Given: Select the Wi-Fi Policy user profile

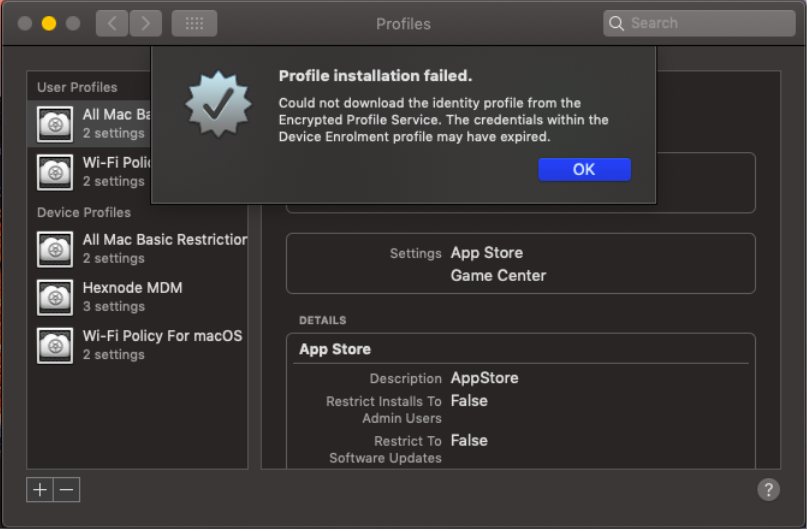Looking at the screenshot, I should pos(90,172).
